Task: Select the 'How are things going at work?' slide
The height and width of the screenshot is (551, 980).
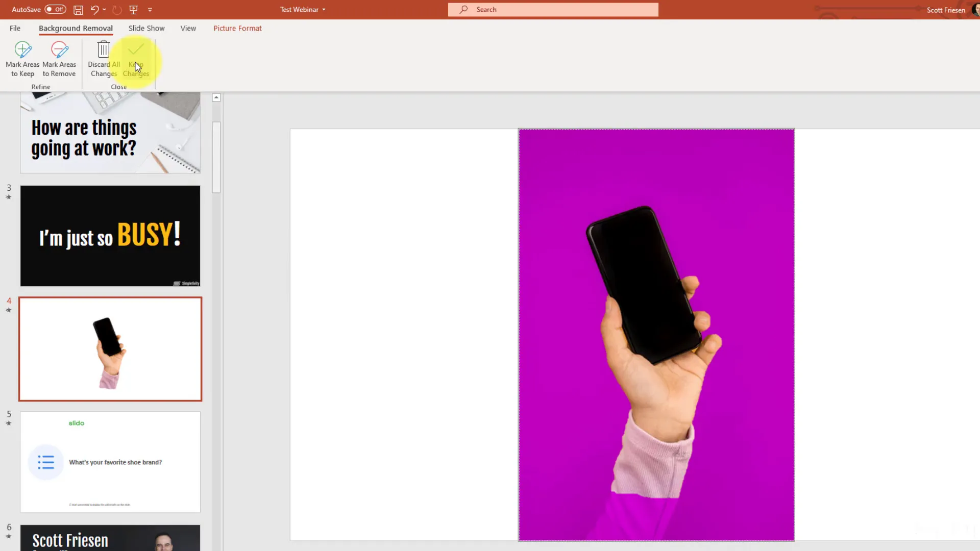Action: 110,133
